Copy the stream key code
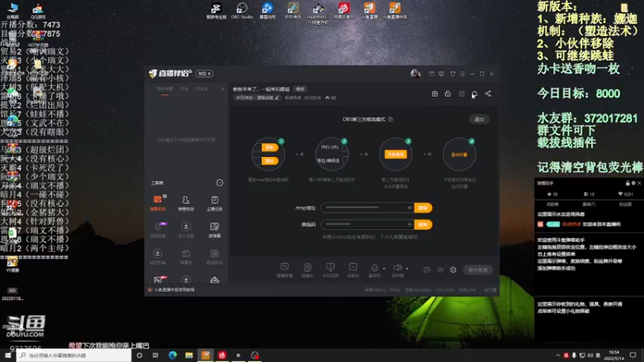This screenshot has width=644, height=362. tap(423, 224)
